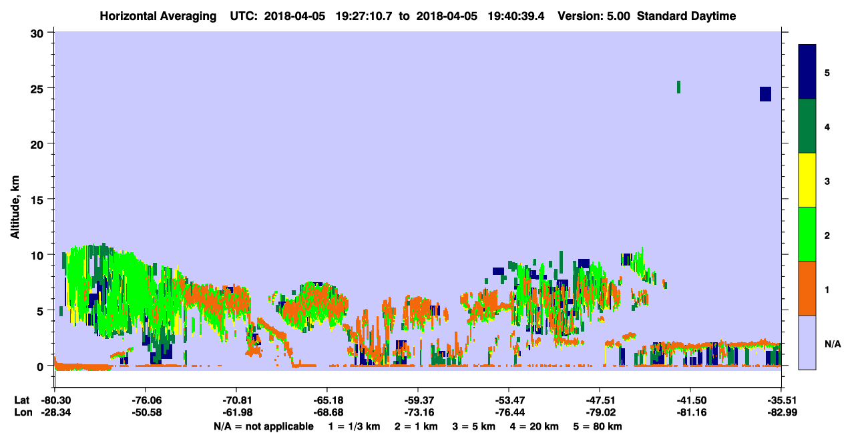Click the '4 = 20 km' legend text
This screenshot has width=868, height=445.
click(x=534, y=426)
